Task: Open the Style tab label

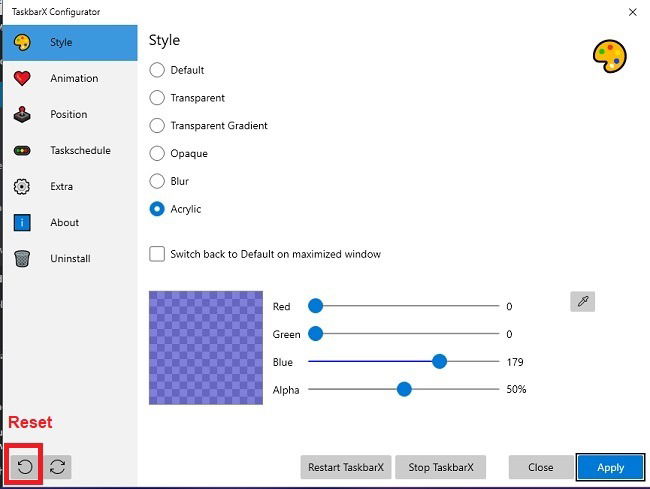Action: [61, 42]
